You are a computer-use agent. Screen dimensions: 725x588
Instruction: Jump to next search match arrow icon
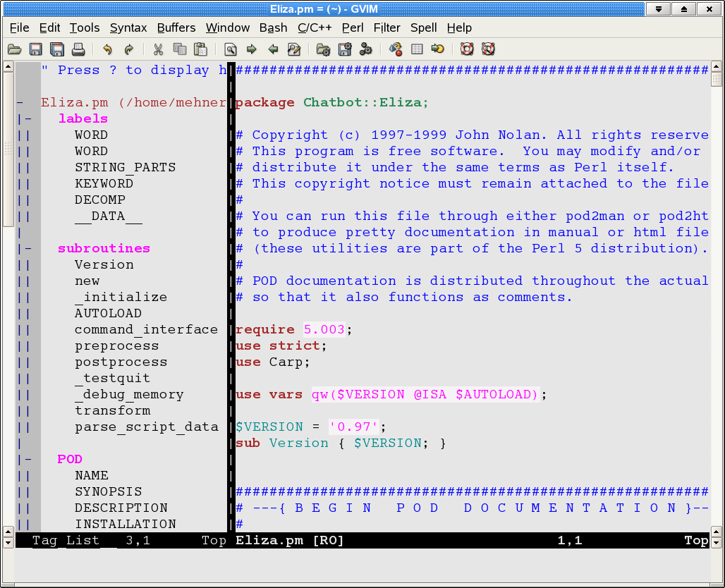click(251, 49)
